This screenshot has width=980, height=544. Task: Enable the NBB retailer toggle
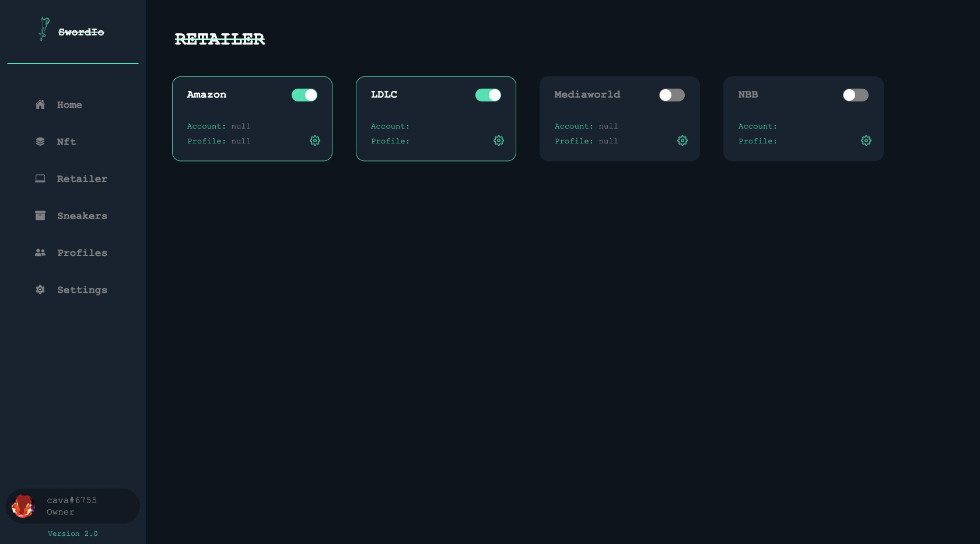[856, 94]
